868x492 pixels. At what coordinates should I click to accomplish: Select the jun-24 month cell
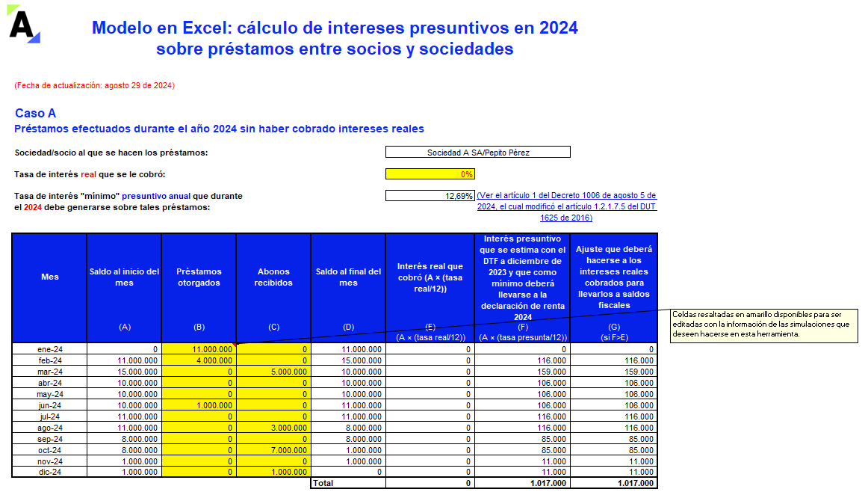(50, 405)
